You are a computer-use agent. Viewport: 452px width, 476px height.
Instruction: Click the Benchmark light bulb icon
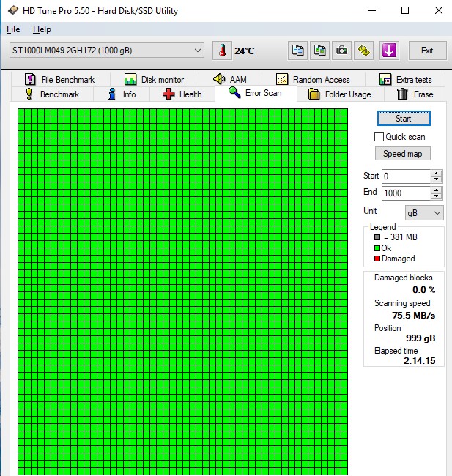[29, 94]
